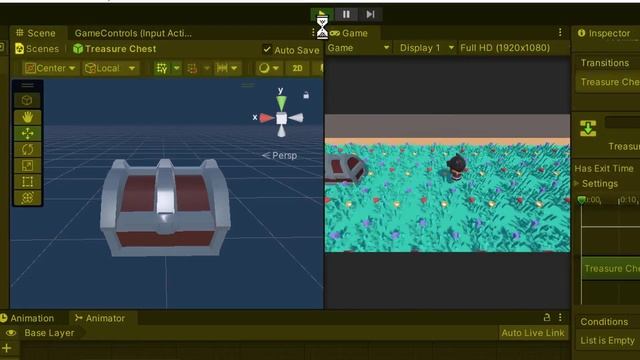Toggle 2D view mode
The height and width of the screenshot is (360, 640).
tap(298, 68)
